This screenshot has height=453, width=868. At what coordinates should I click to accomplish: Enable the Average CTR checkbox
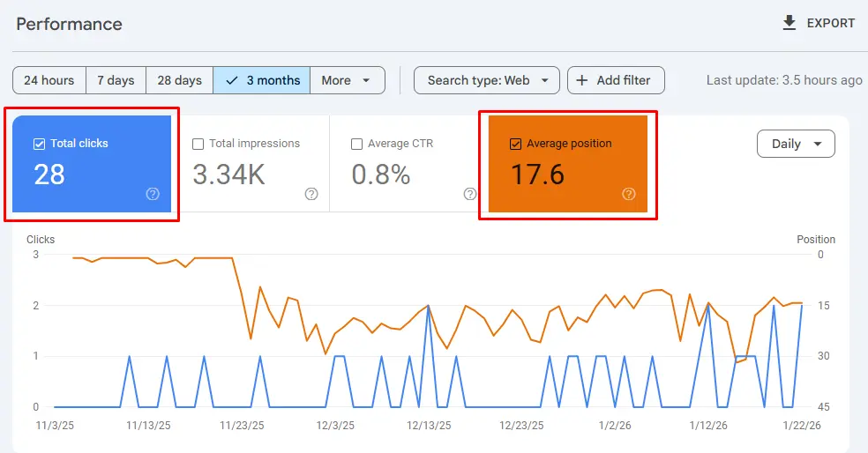[356, 144]
